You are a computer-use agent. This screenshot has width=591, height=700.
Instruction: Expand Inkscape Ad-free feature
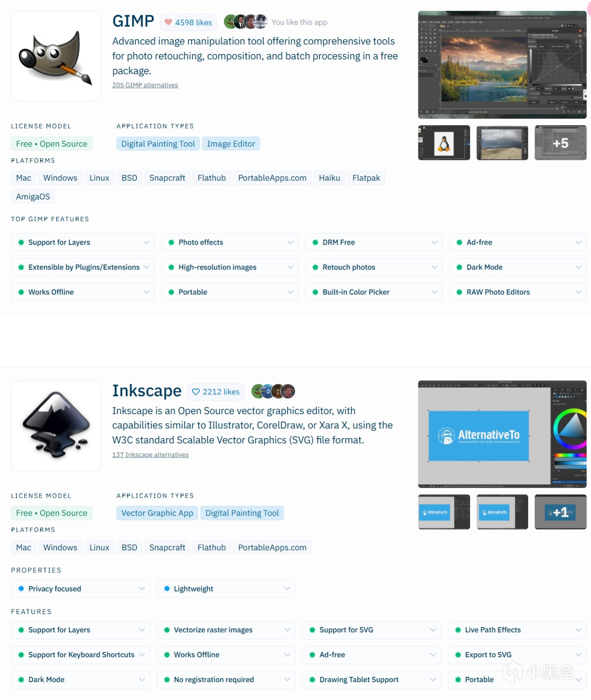click(x=372, y=655)
